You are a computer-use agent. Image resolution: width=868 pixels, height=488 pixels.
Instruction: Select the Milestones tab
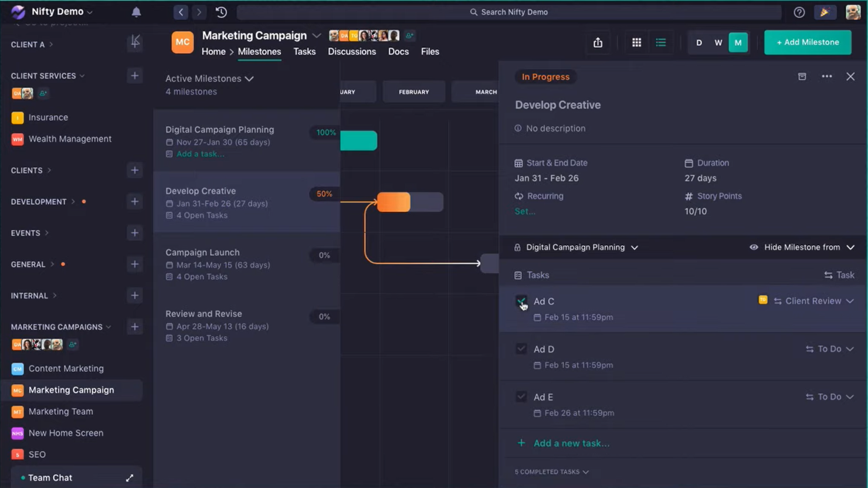point(259,52)
